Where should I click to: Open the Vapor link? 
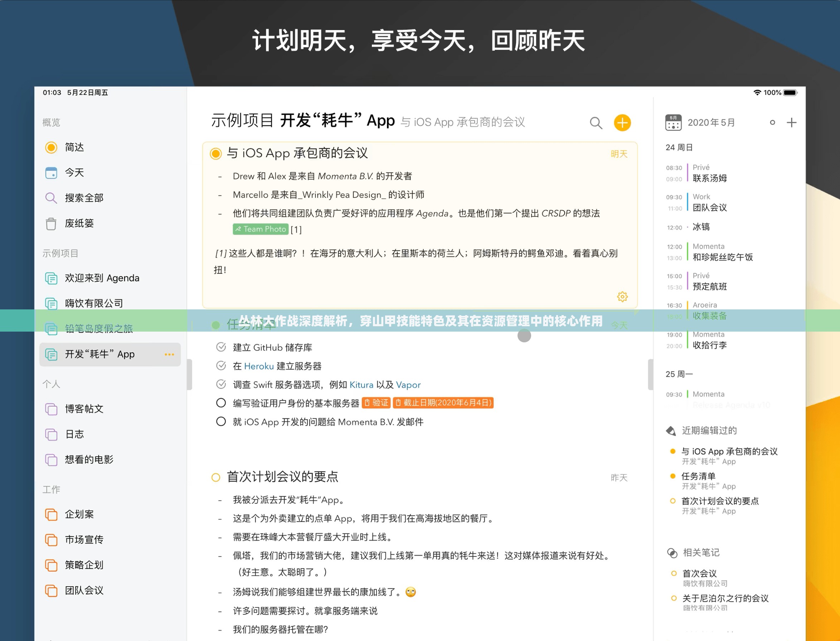point(408,385)
